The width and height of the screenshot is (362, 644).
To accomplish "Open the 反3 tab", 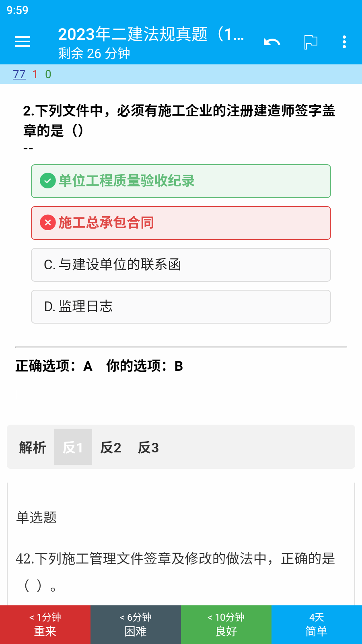I will 148,447.
